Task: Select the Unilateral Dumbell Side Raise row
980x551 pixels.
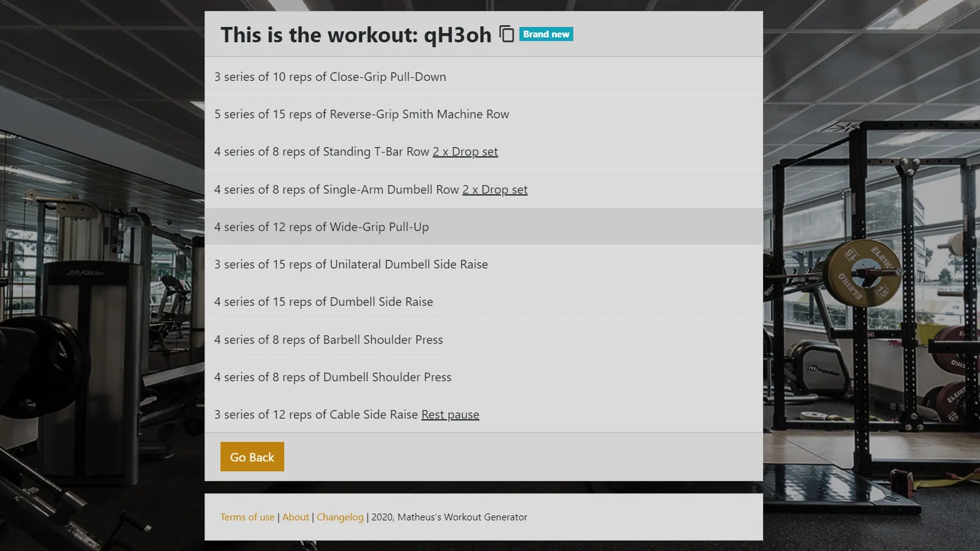Action: 484,264
